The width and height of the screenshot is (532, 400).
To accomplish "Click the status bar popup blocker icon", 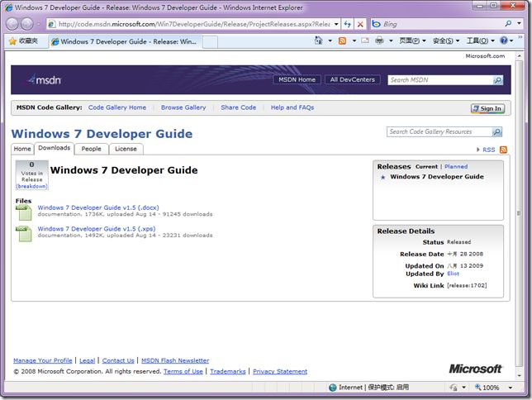I will 454,388.
